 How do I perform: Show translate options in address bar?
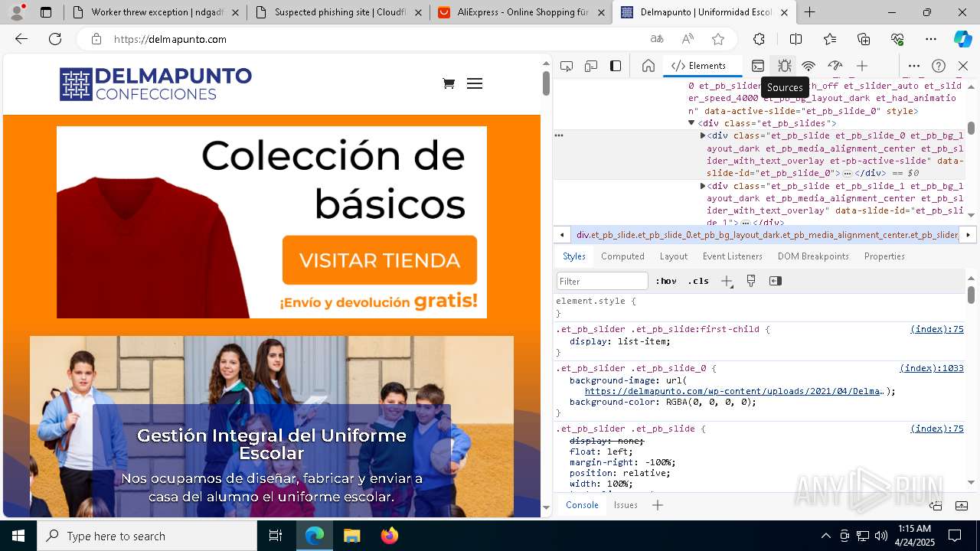657,39
